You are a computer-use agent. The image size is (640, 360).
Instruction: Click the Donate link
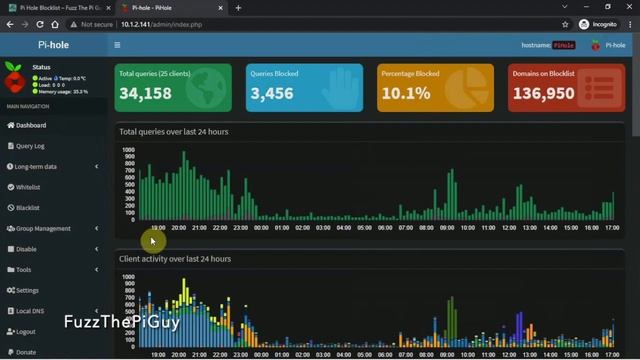point(26,352)
